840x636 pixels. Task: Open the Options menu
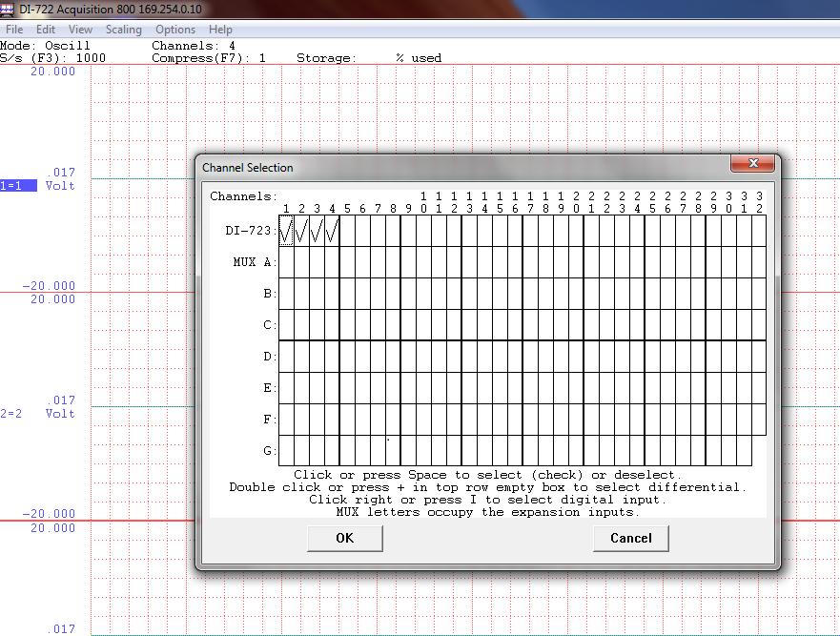(x=175, y=30)
